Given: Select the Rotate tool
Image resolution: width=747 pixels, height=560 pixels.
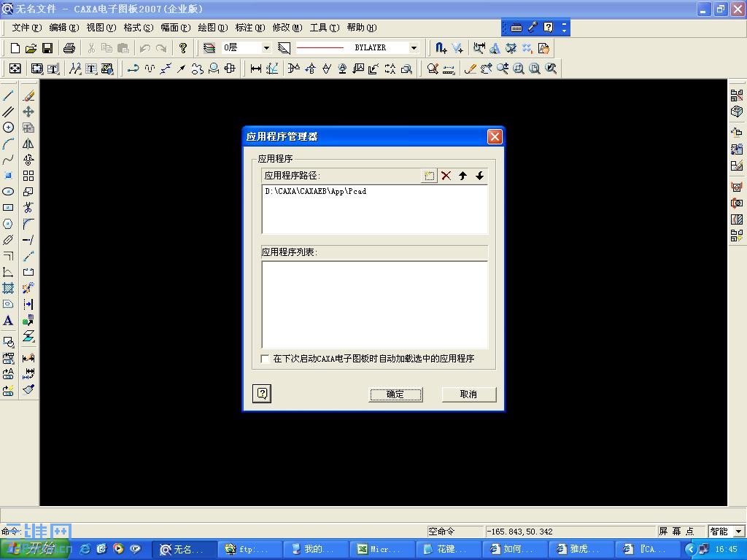Looking at the screenshot, I should [28, 160].
